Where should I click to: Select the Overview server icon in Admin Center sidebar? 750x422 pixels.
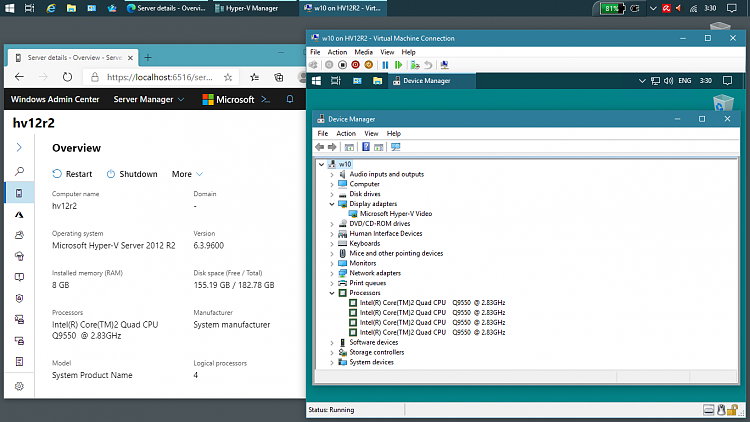pos(19,193)
